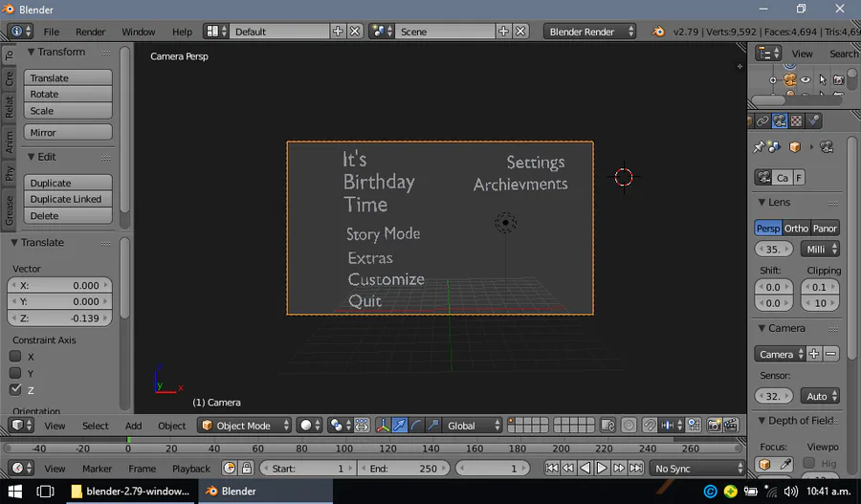861x504 pixels.
Task: Open the timeline Playback menu
Action: coord(191,469)
